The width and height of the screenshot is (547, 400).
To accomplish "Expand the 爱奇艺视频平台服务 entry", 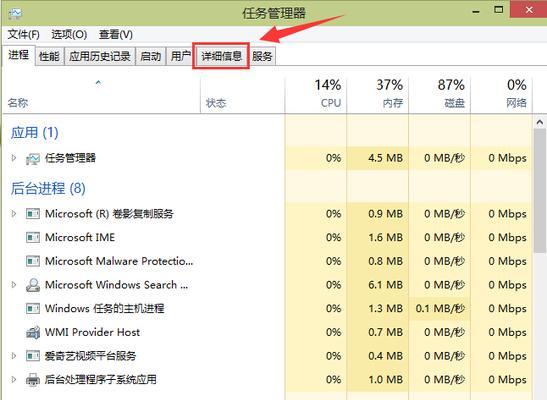I will pos(14,356).
